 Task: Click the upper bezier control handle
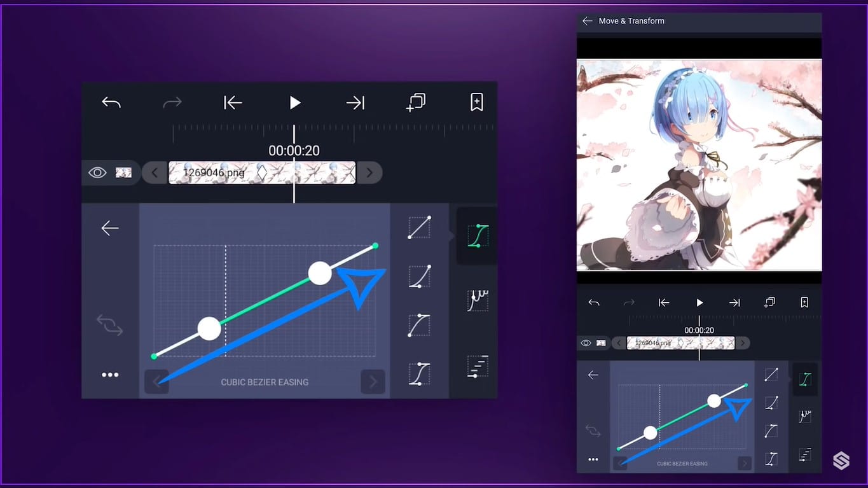tap(320, 273)
